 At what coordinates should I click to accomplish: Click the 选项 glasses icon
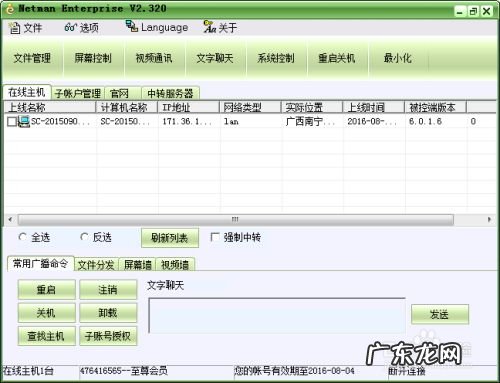(x=70, y=27)
